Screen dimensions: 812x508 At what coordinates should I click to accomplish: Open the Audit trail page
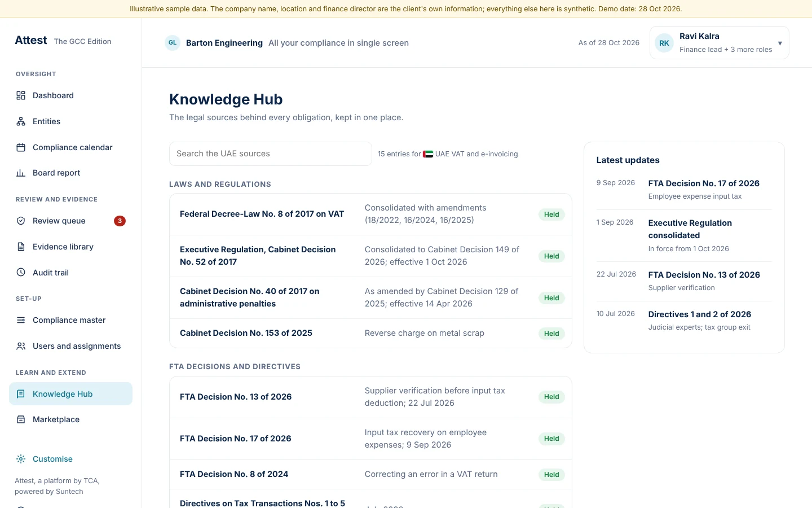pos(70,272)
